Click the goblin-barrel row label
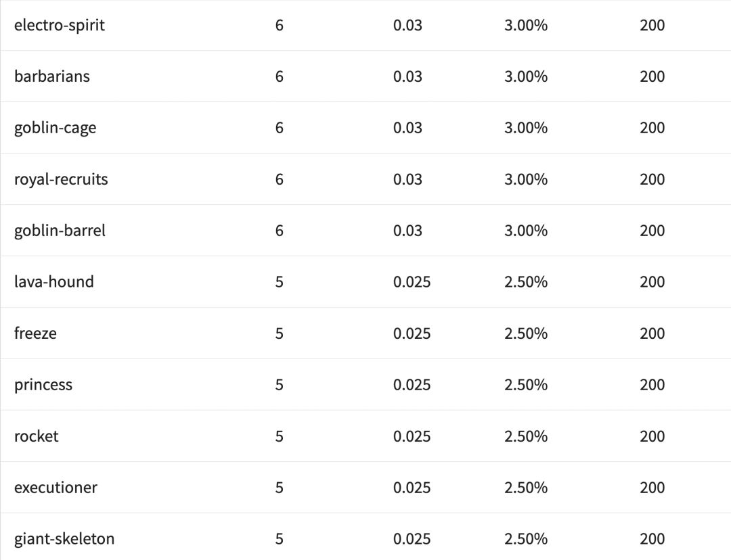The height and width of the screenshot is (560, 731). 60,231
